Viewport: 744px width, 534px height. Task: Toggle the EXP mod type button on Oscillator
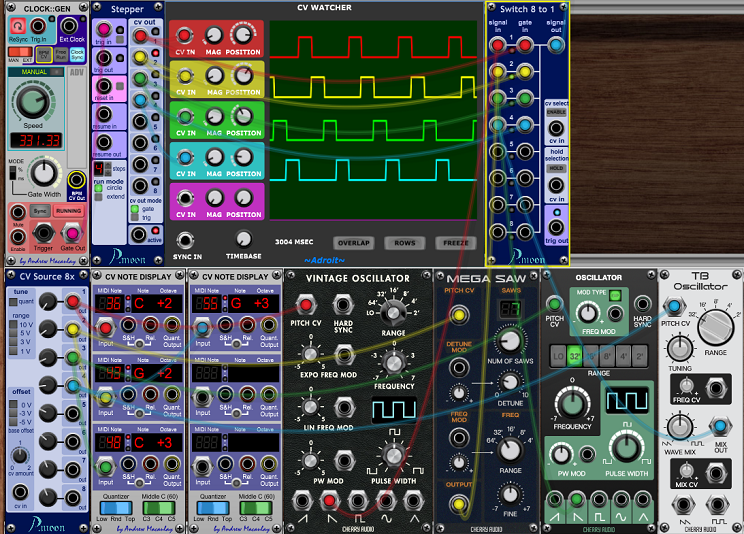[615, 295]
